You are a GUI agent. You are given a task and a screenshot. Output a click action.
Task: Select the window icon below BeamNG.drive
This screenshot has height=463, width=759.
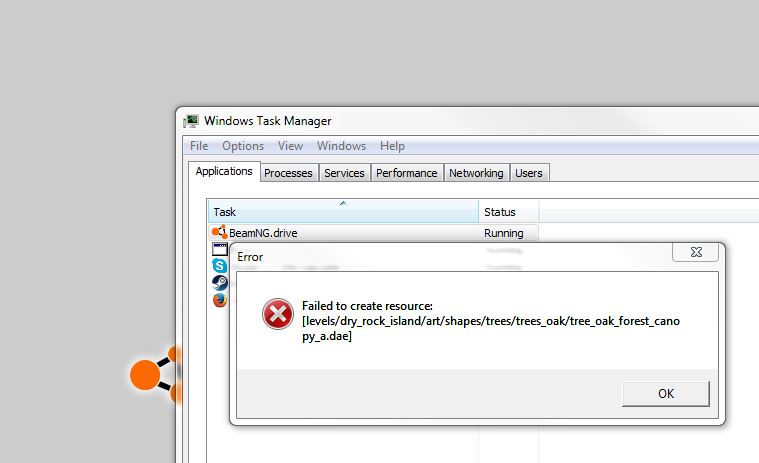[220, 249]
